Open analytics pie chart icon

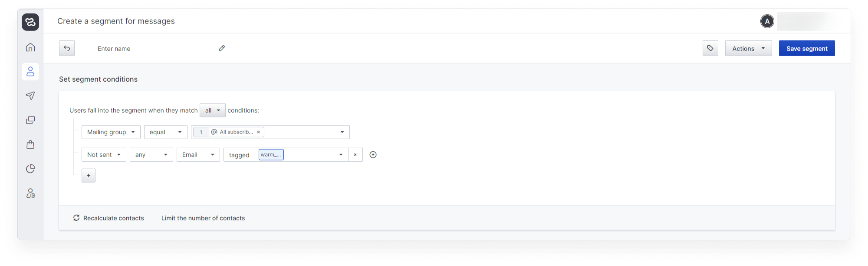pyautogui.click(x=30, y=169)
